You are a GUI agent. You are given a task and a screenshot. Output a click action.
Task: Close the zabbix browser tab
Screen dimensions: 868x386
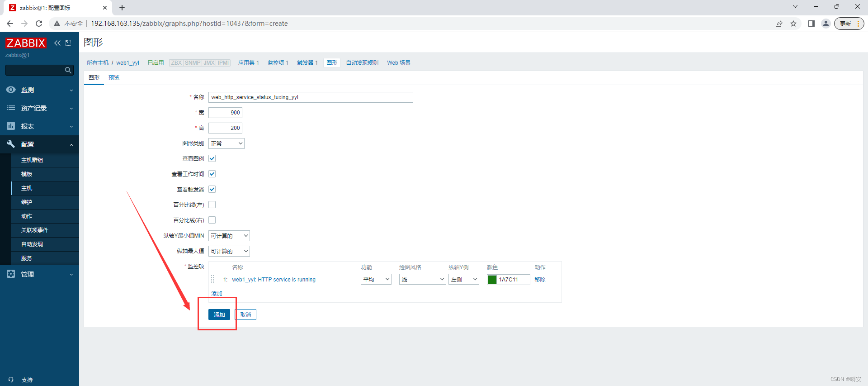(105, 8)
